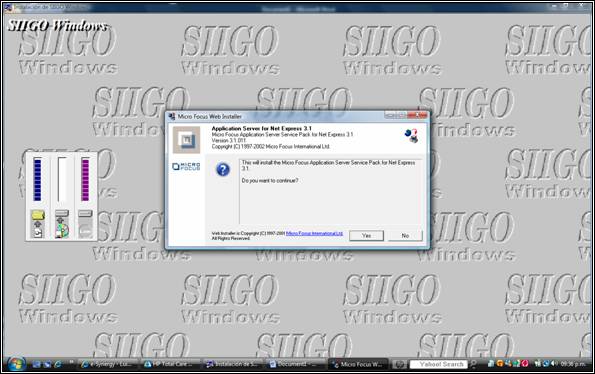
Task: Open Micro Focus International Ltd link
Action: click(x=314, y=233)
